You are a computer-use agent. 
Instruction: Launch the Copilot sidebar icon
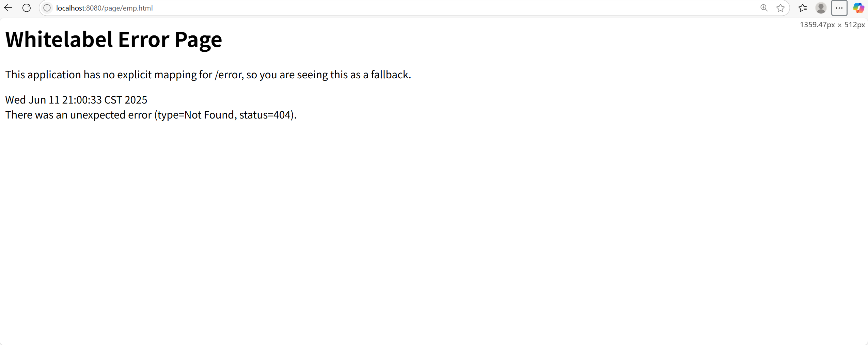click(858, 8)
